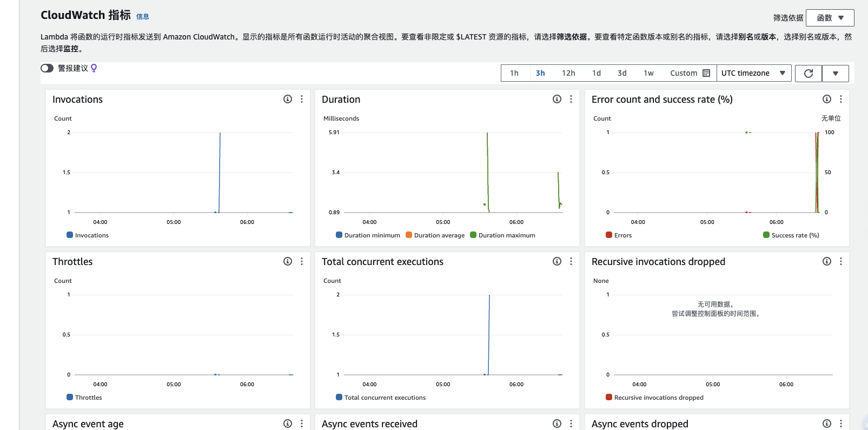The width and height of the screenshot is (868, 430).
Task: Toggle Throttles series in legend
Action: pyautogui.click(x=84, y=398)
